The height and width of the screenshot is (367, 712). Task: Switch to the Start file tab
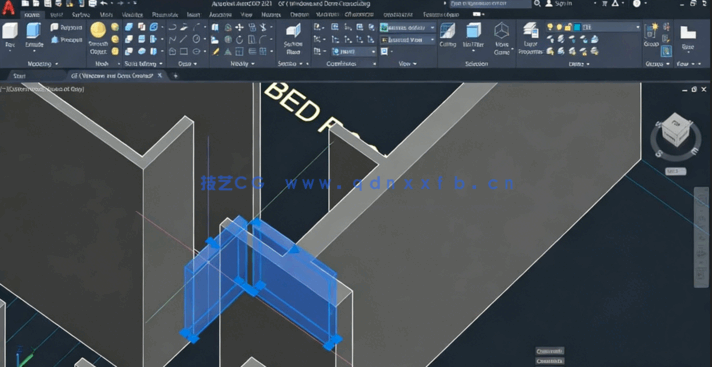[x=20, y=75]
